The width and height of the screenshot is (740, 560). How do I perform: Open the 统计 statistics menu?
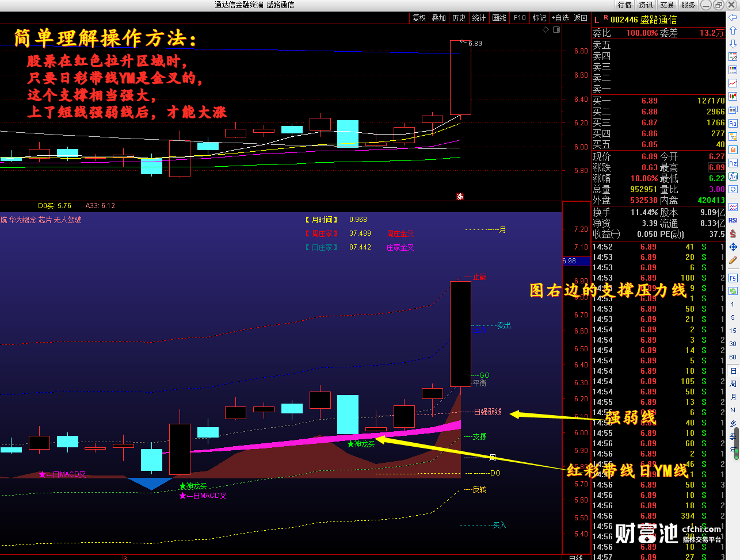479,18
